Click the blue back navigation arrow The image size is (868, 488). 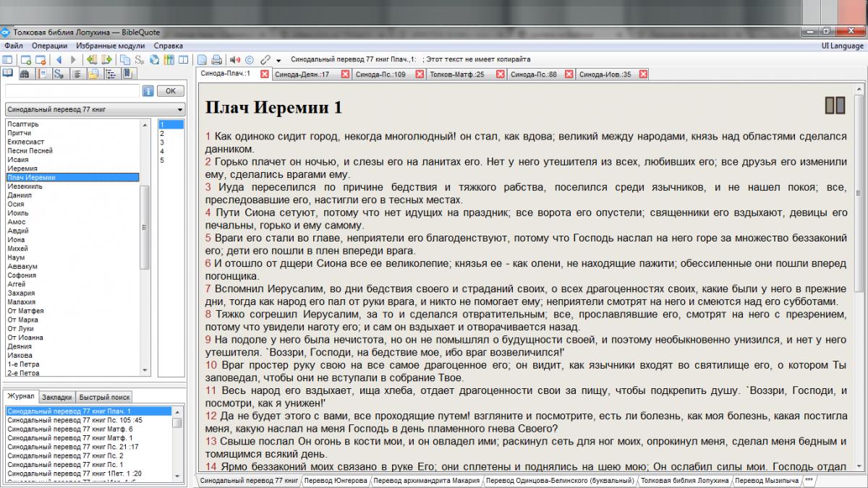tap(58, 59)
